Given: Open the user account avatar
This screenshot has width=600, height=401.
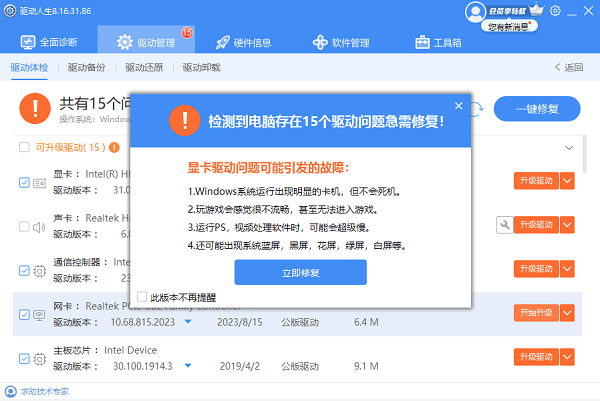Looking at the screenshot, I should click(475, 11).
